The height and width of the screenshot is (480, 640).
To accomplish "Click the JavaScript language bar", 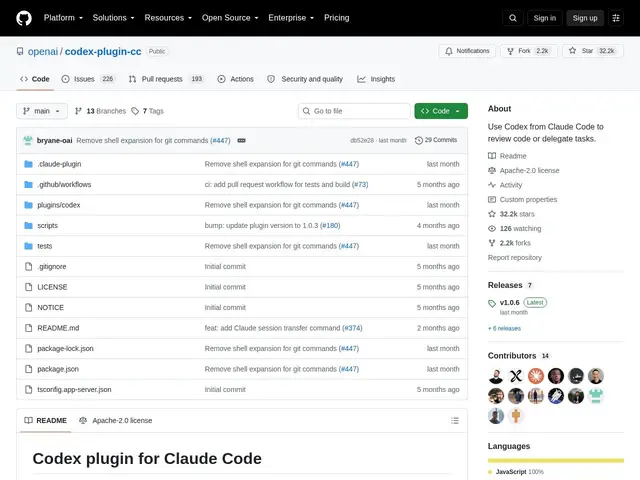I will (x=556, y=461).
